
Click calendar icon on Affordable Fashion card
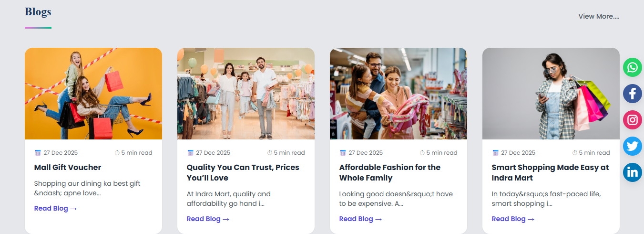pyautogui.click(x=343, y=153)
